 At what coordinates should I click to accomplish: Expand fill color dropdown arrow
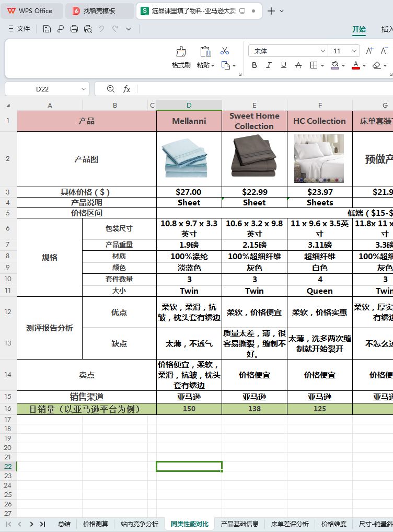[x=343, y=65]
